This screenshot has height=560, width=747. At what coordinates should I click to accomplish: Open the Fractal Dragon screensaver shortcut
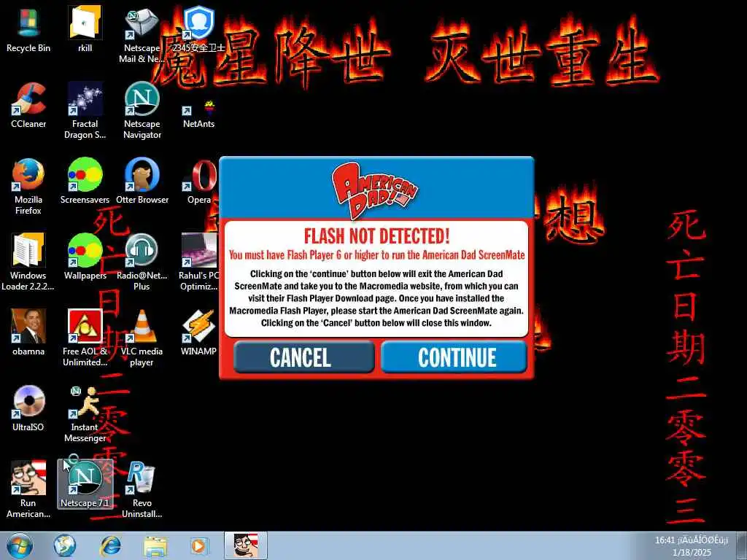point(85,111)
